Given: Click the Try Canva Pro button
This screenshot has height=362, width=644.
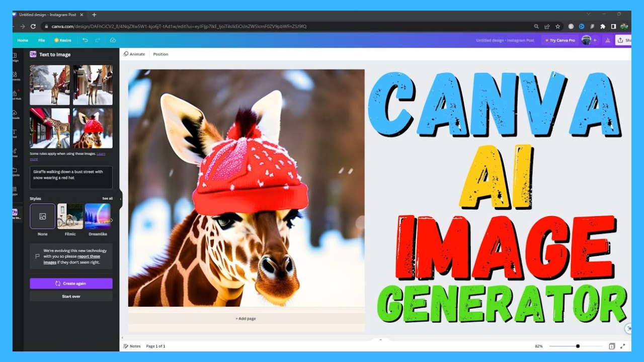Looking at the screenshot, I should pos(559,40).
